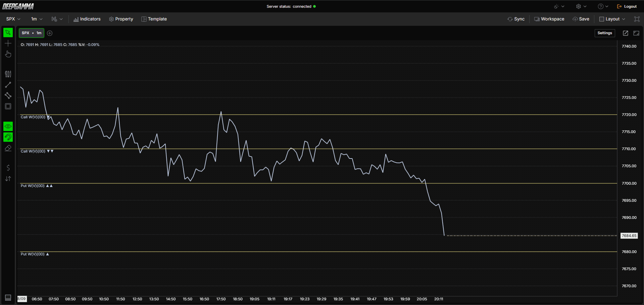644x305 pixels.
Task: Open the Template menu
Action: pyautogui.click(x=154, y=19)
